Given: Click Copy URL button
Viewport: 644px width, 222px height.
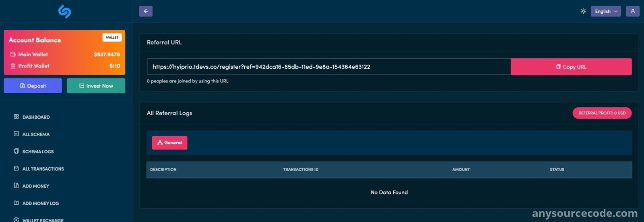Looking at the screenshot, I should (571, 67).
